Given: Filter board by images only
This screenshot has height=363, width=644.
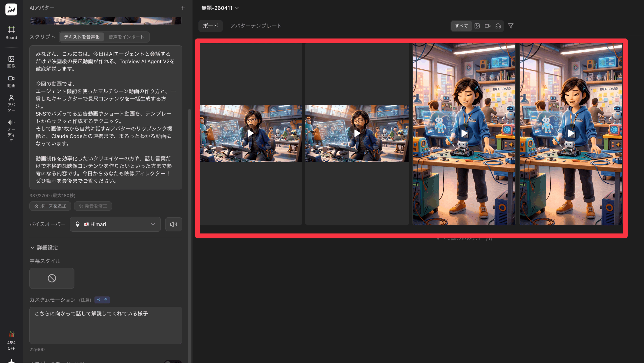Looking at the screenshot, I should [x=477, y=26].
